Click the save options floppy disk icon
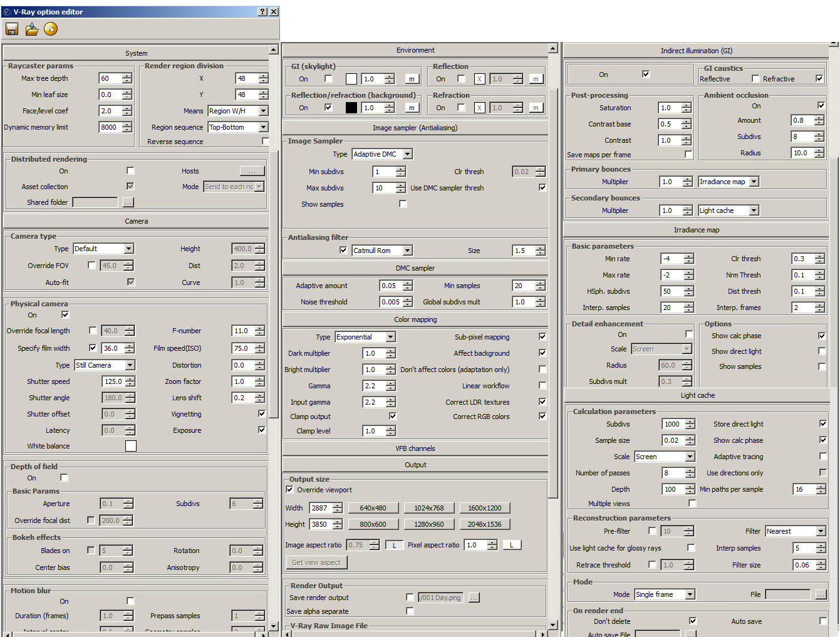 tap(12, 29)
